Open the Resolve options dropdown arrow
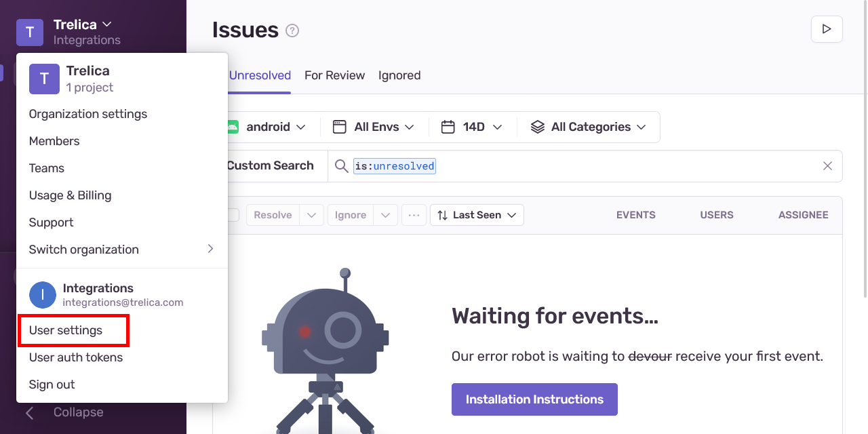This screenshot has width=868, height=434. (x=311, y=215)
